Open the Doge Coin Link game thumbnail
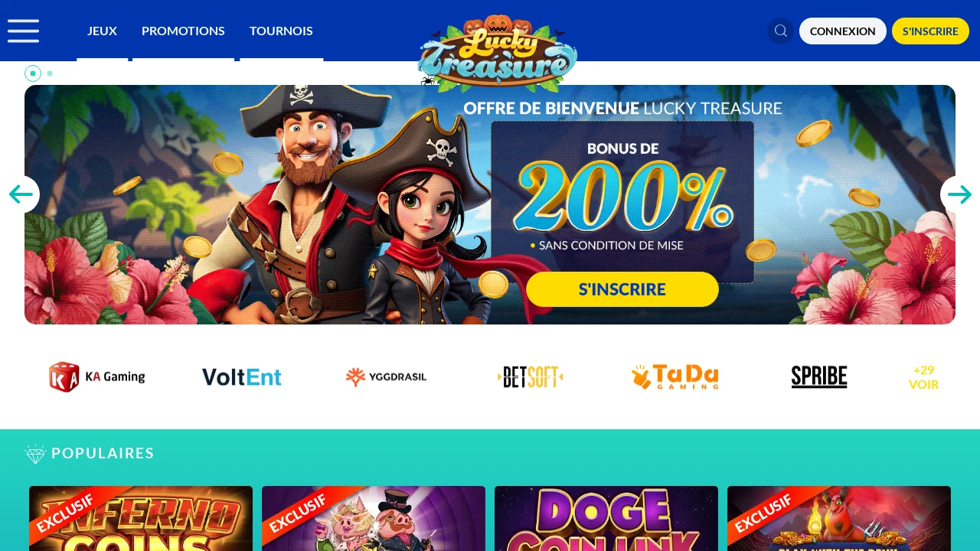This screenshot has height=551, width=980. pos(606,518)
